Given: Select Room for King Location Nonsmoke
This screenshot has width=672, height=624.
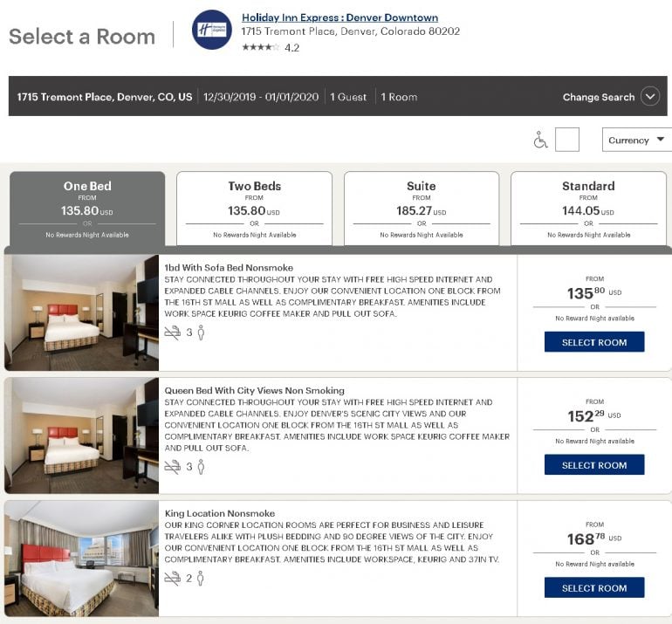Looking at the screenshot, I should click(594, 588).
